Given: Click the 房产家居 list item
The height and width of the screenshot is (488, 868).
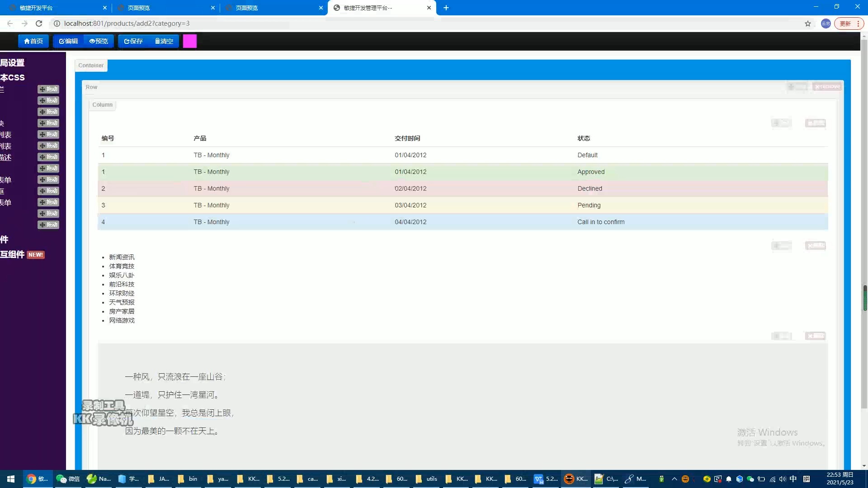Looking at the screenshot, I should [122, 311].
